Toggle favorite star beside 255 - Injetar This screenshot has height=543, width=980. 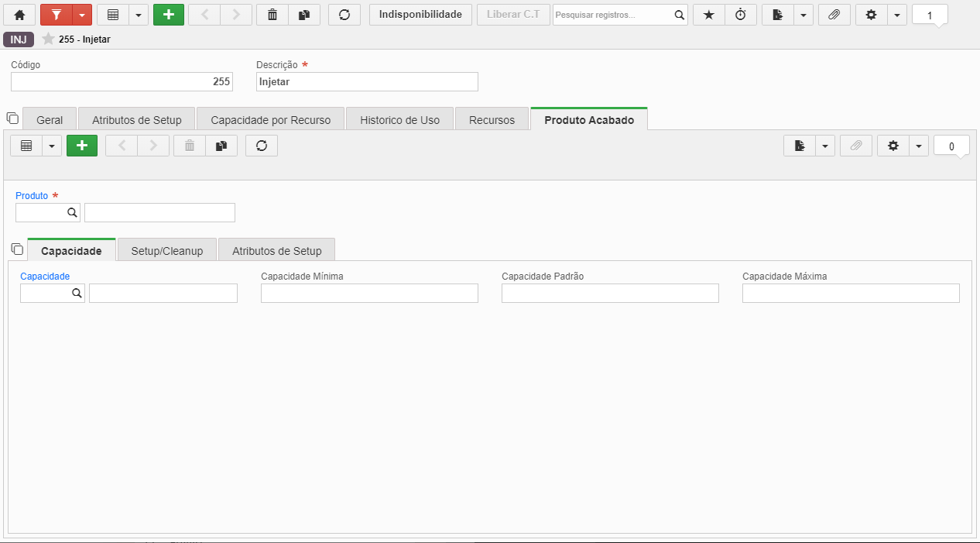point(48,39)
